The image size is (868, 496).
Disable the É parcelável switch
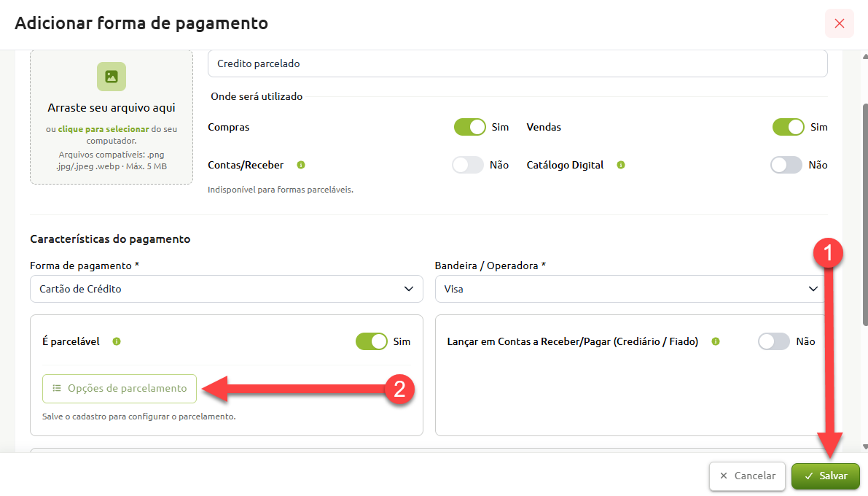[x=372, y=341]
